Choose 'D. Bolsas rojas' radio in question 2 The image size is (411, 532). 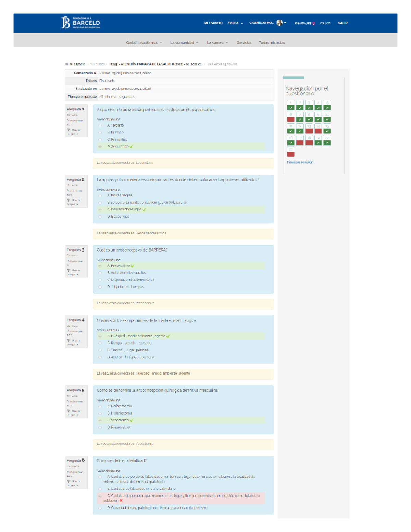100,217
